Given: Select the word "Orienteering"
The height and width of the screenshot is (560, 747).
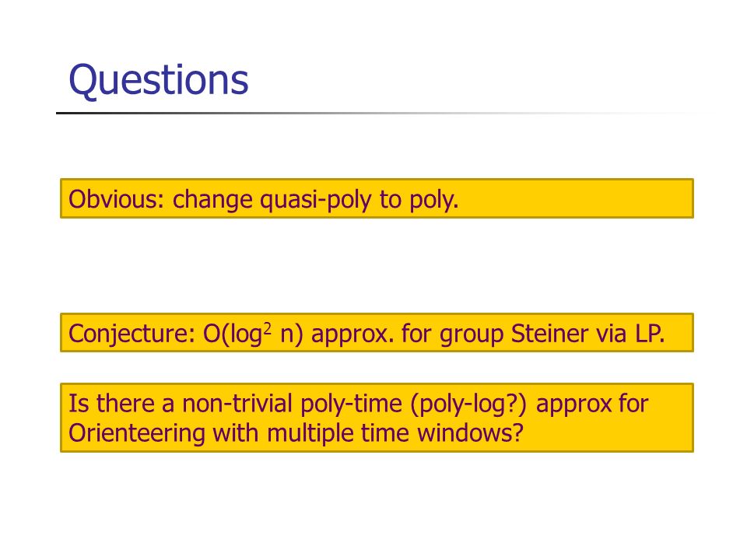Looking at the screenshot, I should (x=137, y=434).
